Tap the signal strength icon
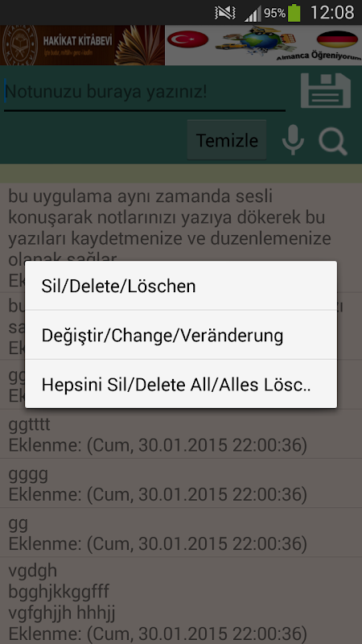 (x=253, y=14)
